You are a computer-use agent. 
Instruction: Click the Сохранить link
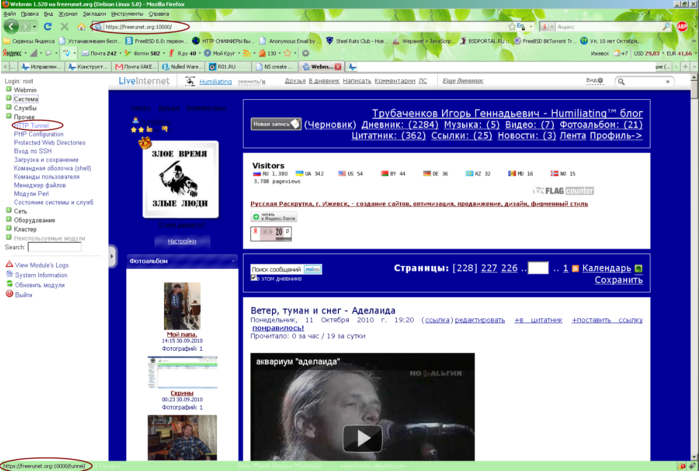pos(618,280)
